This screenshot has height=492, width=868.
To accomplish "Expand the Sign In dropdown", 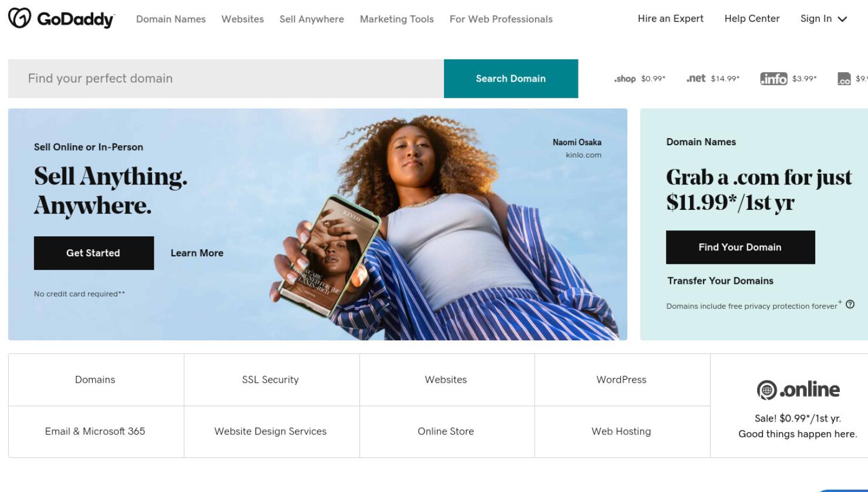I will 823,19.
